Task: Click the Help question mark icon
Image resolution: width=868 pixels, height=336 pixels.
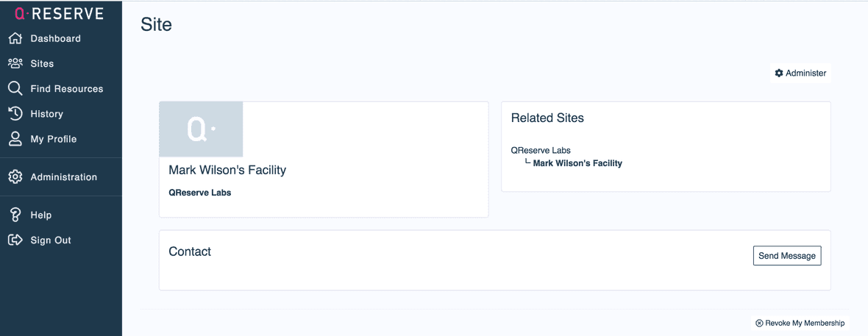Action: 15,215
